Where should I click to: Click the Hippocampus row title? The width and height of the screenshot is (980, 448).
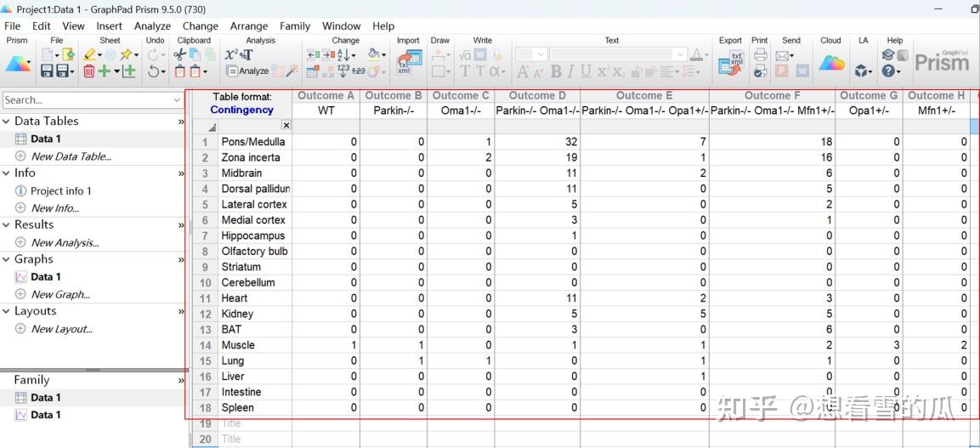[253, 235]
